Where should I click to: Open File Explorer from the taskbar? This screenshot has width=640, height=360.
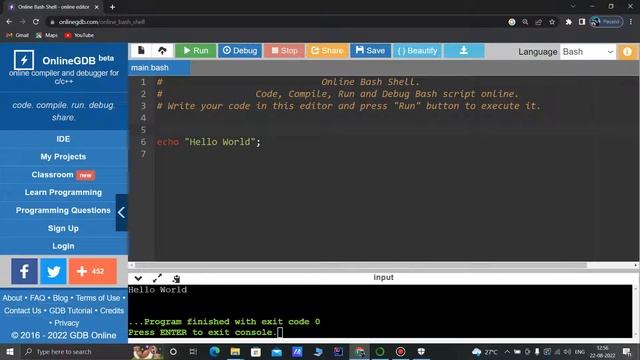pos(235,351)
